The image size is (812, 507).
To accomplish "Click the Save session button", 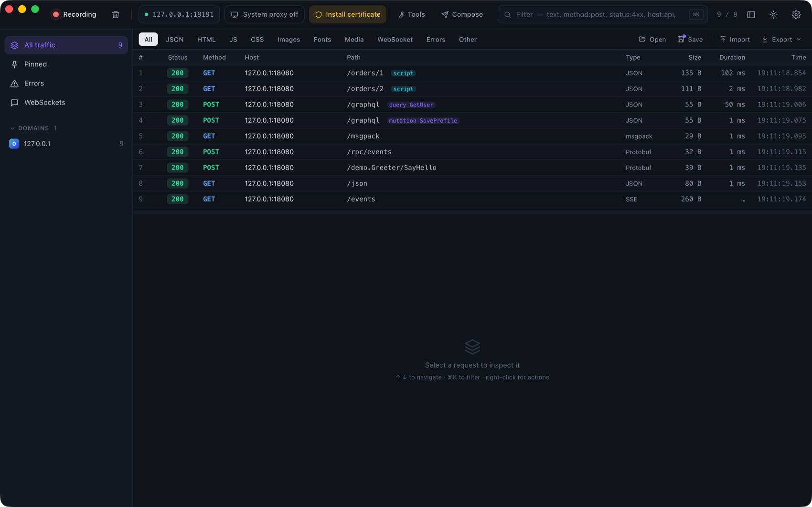I will (x=690, y=40).
